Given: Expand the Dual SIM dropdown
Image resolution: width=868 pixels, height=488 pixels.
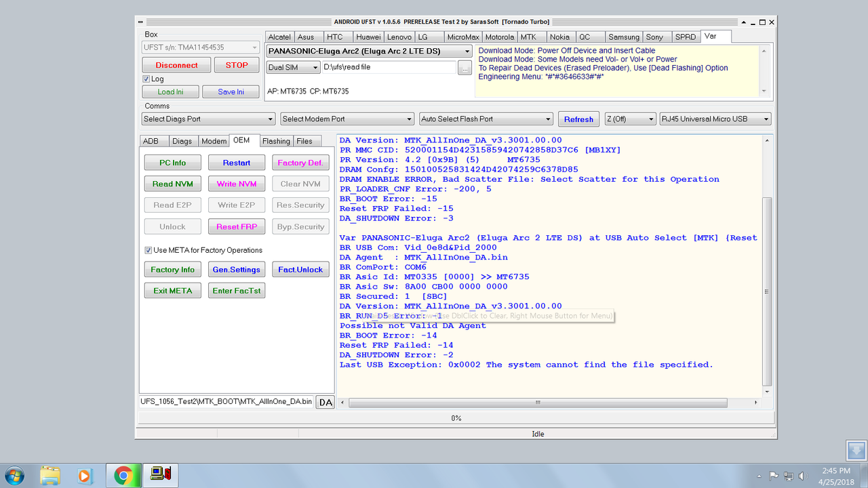Looking at the screenshot, I should (x=293, y=68).
